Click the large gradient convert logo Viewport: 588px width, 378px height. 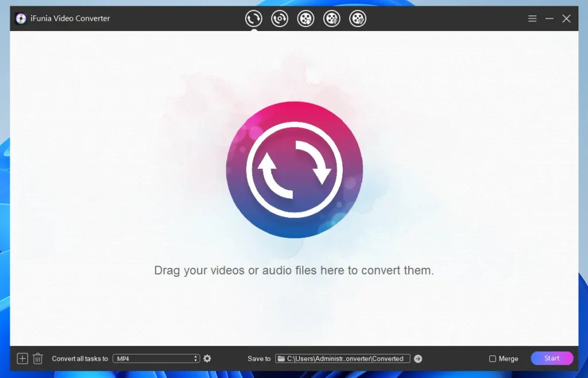pos(294,169)
